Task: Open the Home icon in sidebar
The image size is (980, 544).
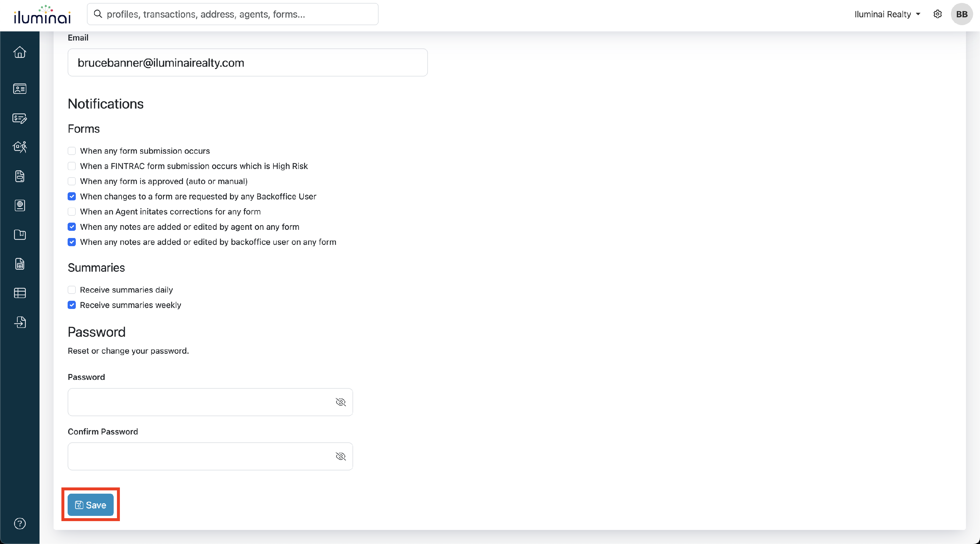Action: click(x=20, y=52)
